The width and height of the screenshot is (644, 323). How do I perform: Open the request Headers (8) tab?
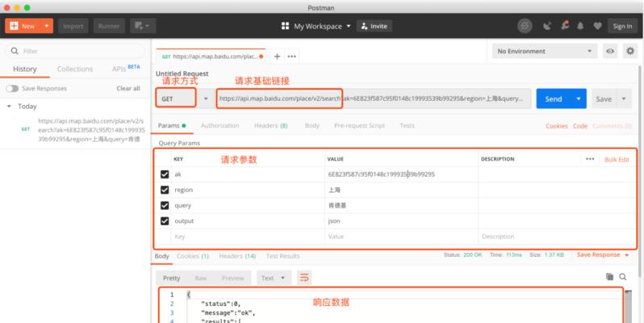pos(270,125)
